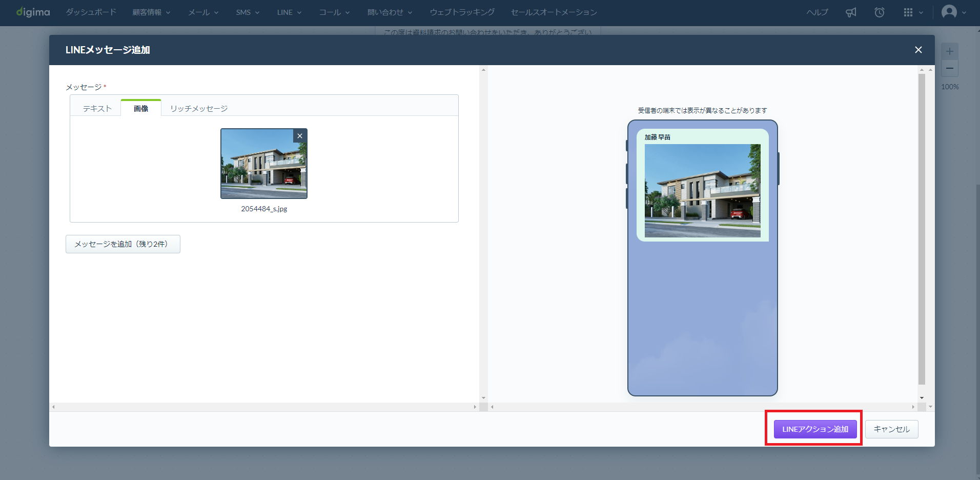Open the announcements megaphone icon
Viewport: 980px width, 480px height.
[x=851, y=12]
